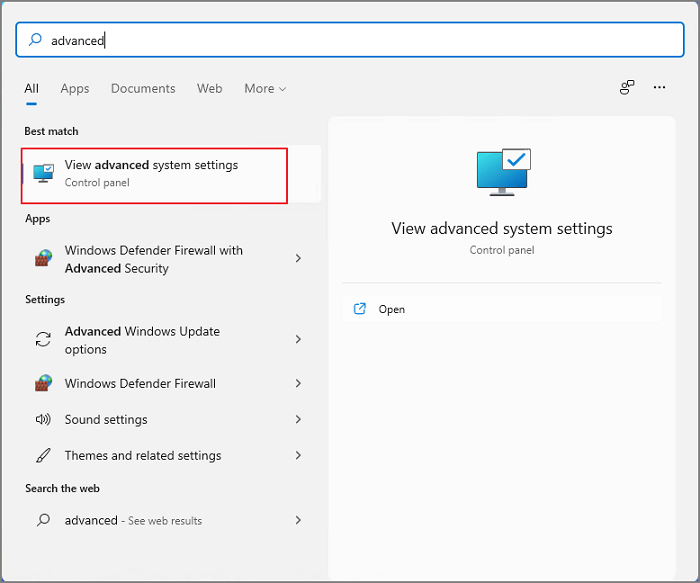The height and width of the screenshot is (583, 700).
Task: Click the search magnifier icon in search box
Action: 35,40
